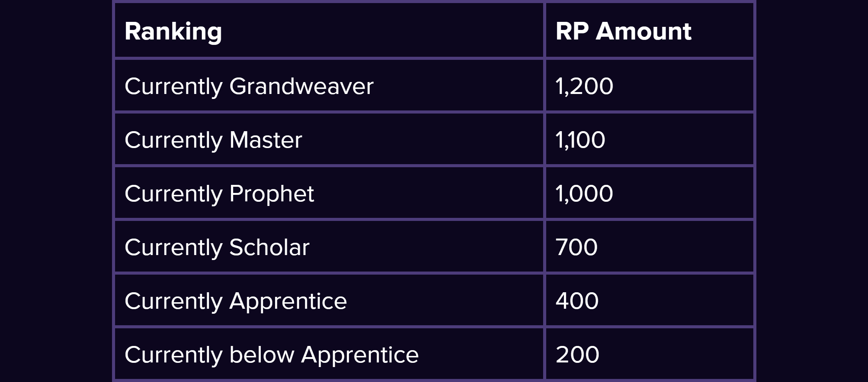Select the 1,000 RP value
This screenshot has height=382, width=868.
click(x=584, y=194)
